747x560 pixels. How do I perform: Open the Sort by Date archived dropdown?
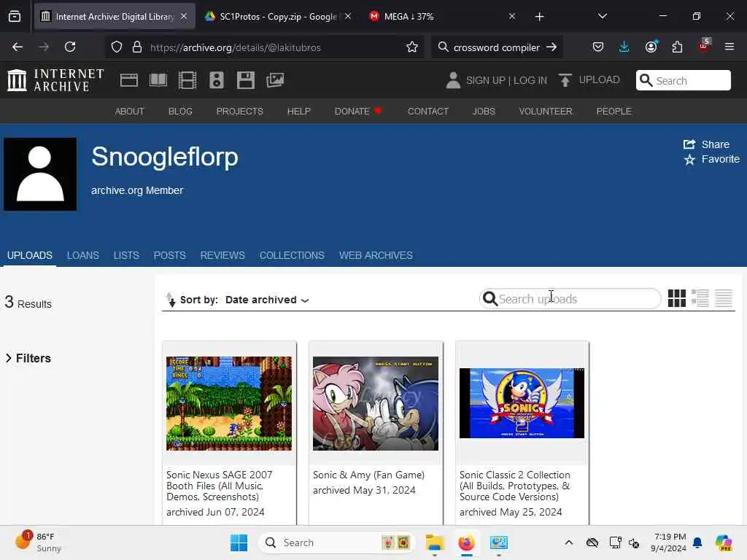tap(267, 300)
